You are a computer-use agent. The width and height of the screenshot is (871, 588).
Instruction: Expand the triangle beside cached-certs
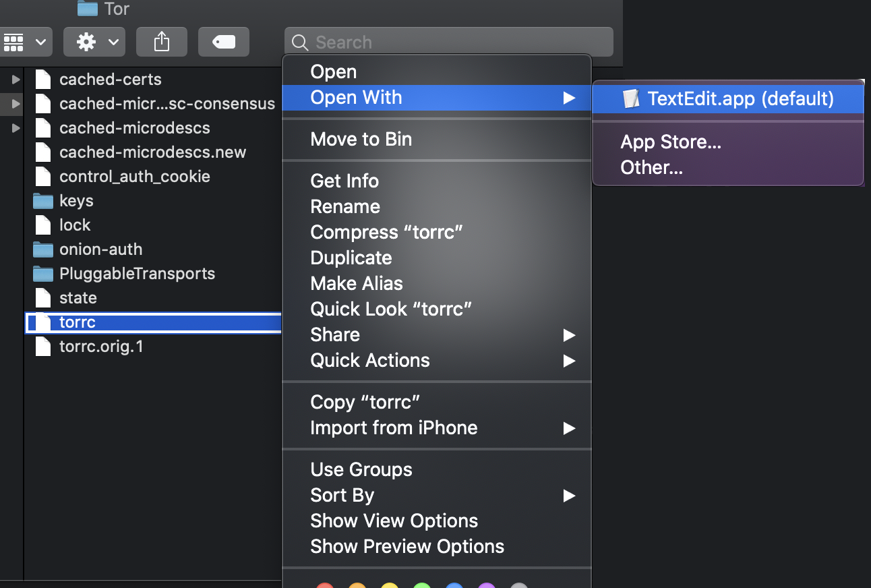pyautogui.click(x=16, y=80)
